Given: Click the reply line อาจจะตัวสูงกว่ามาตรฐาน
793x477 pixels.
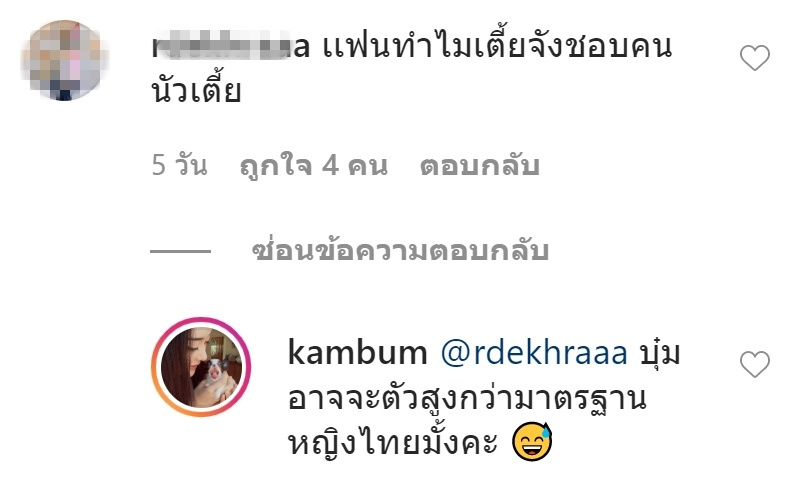Looking at the screenshot, I should tap(467, 399).
